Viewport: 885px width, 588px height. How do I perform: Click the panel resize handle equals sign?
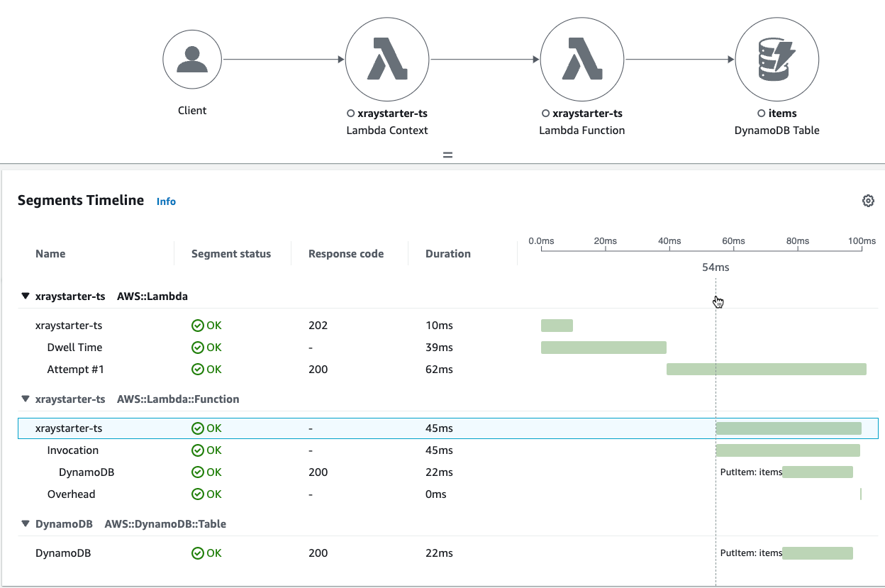[447, 154]
